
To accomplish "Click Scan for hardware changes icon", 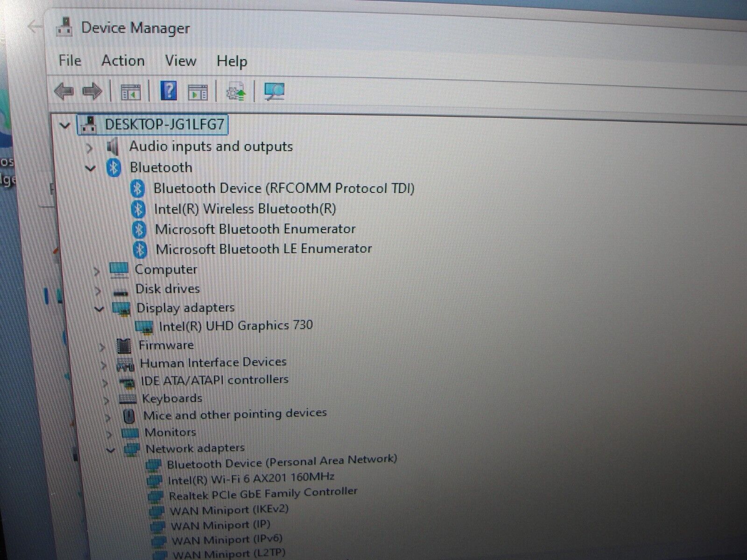I will (274, 91).
